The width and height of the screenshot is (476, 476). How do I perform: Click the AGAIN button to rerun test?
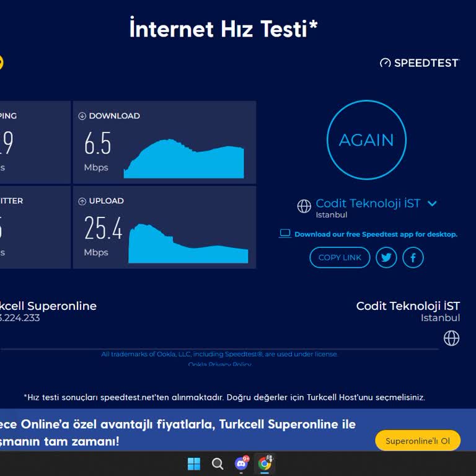click(366, 140)
